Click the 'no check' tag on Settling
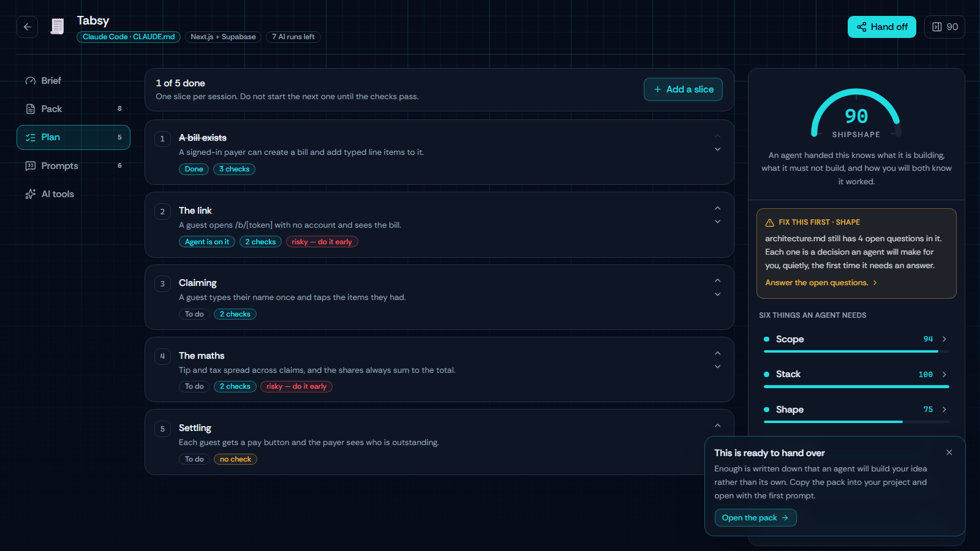The height and width of the screenshot is (551, 980). (x=235, y=459)
